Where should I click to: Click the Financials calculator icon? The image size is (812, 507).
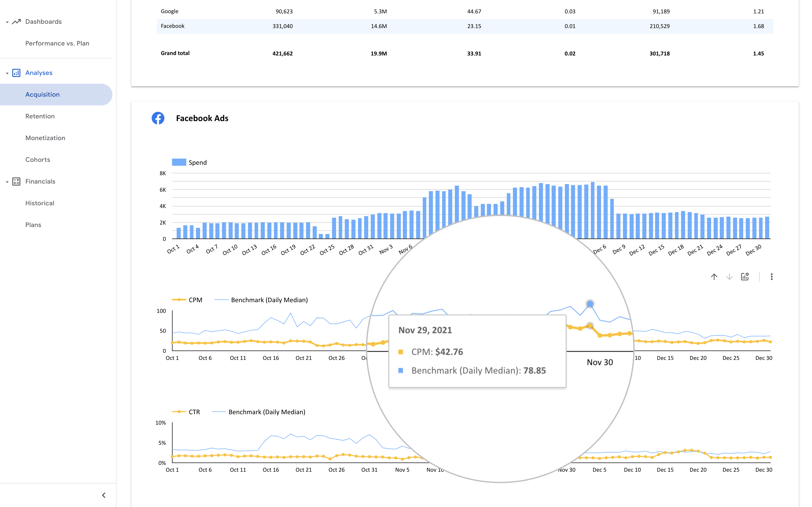(17, 181)
